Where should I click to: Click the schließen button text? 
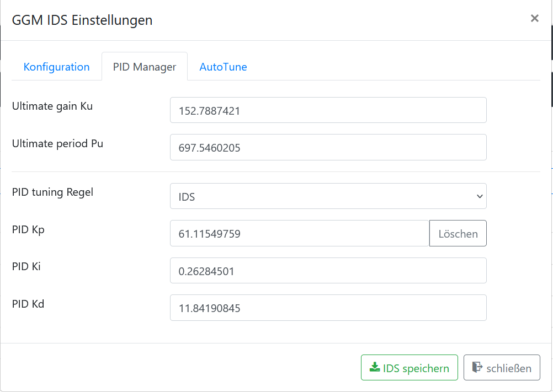click(508, 368)
